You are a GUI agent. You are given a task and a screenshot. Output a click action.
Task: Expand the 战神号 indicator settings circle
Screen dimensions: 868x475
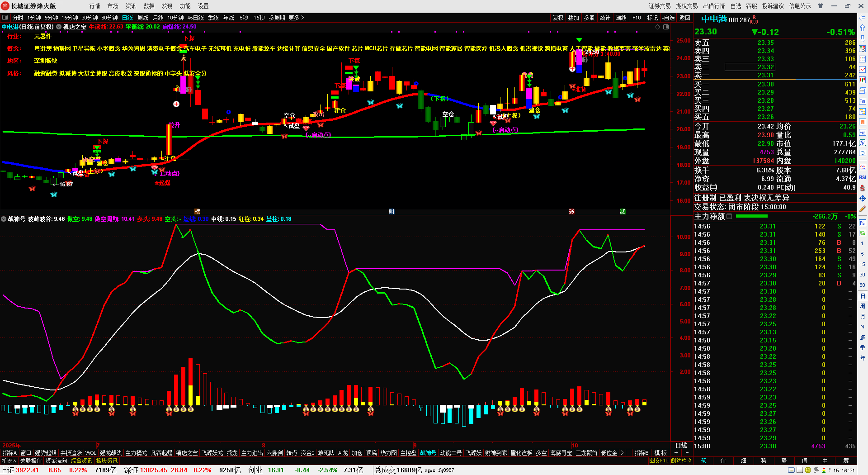pyautogui.click(x=4, y=219)
